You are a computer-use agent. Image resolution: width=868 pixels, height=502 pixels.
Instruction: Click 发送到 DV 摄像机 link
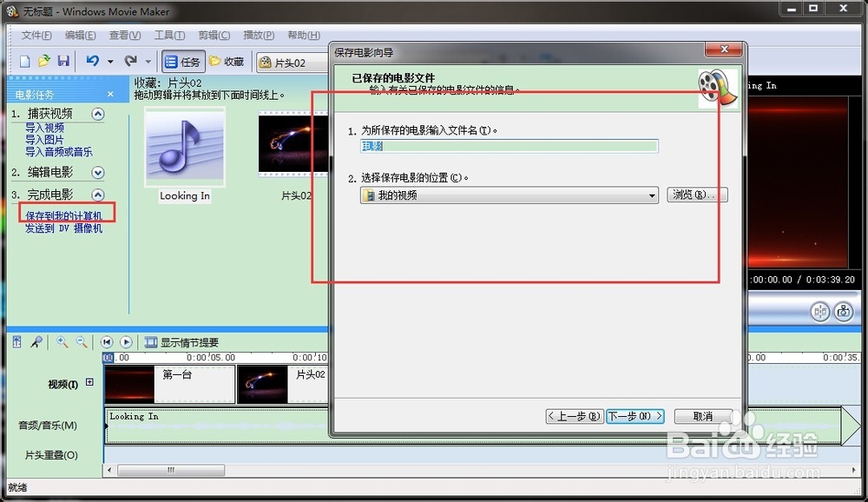63,228
